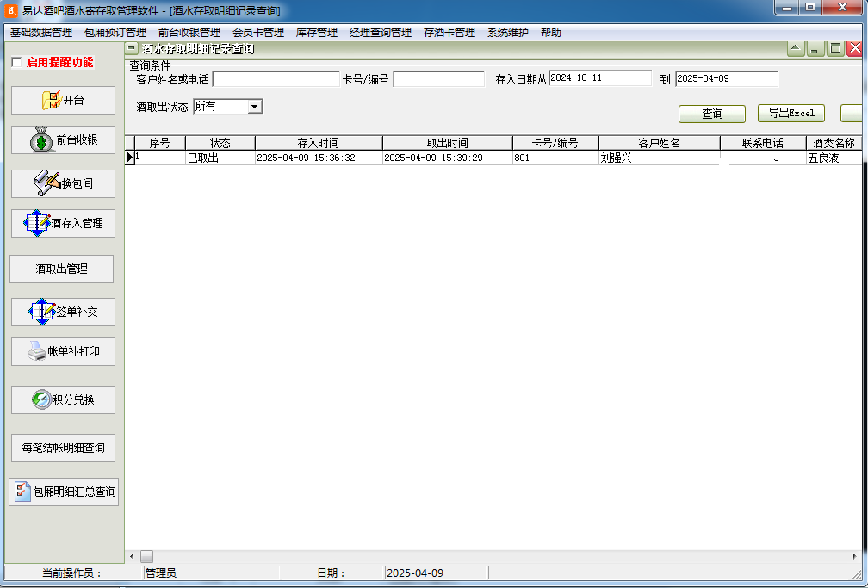Screen dimensions: 868x588
Task: Open the 存酒卡管理 menu
Action: pos(449,33)
